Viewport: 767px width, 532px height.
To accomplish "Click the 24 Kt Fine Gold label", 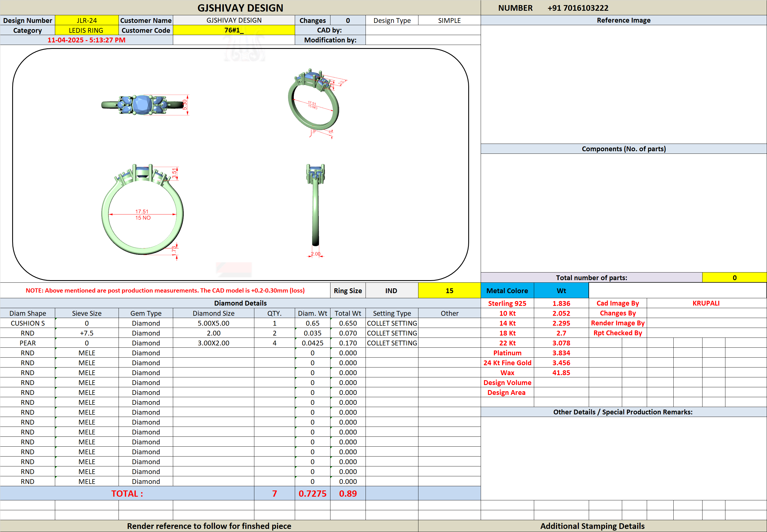I will pos(508,363).
